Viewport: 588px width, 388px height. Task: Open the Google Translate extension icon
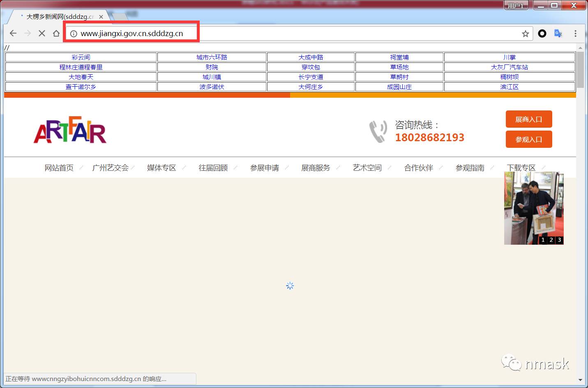coord(558,34)
